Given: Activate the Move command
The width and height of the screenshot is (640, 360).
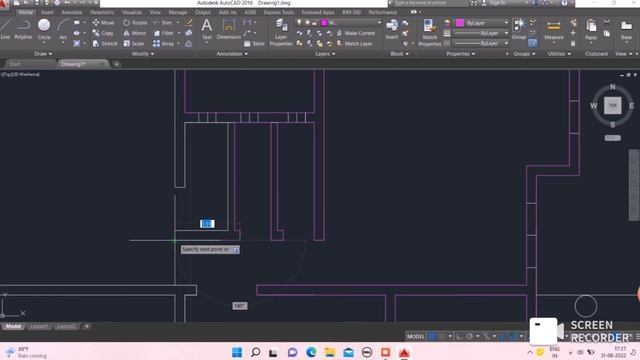Looking at the screenshot, I should point(103,23).
